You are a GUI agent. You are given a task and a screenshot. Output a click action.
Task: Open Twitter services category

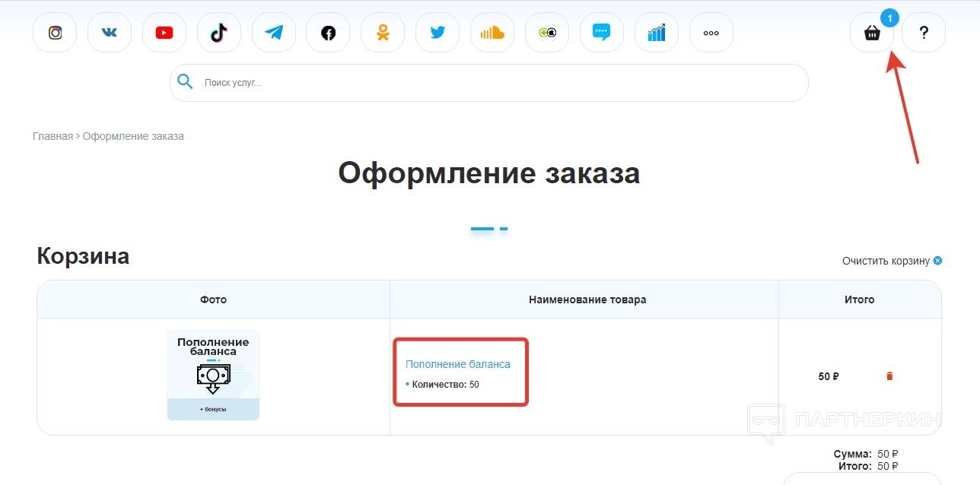tap(437, 33)
